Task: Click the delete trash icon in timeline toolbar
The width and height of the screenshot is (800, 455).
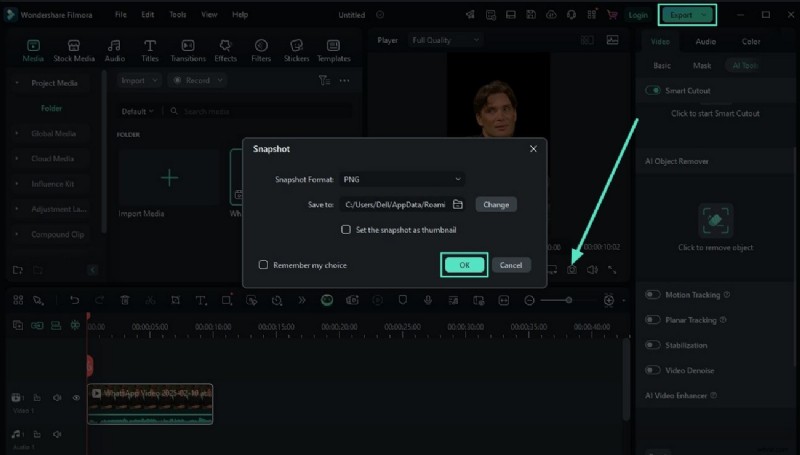Action: pyautogui.click(x=125, y=300)
